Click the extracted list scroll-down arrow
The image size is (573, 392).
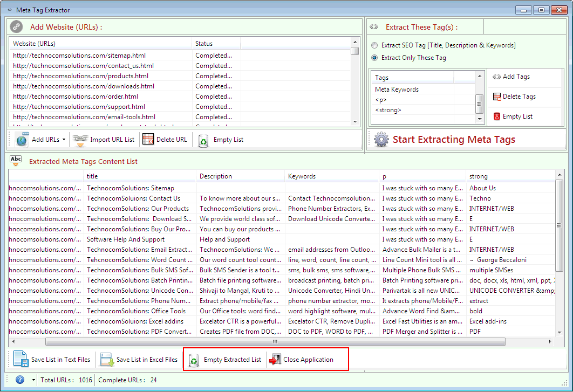[559, 333]
